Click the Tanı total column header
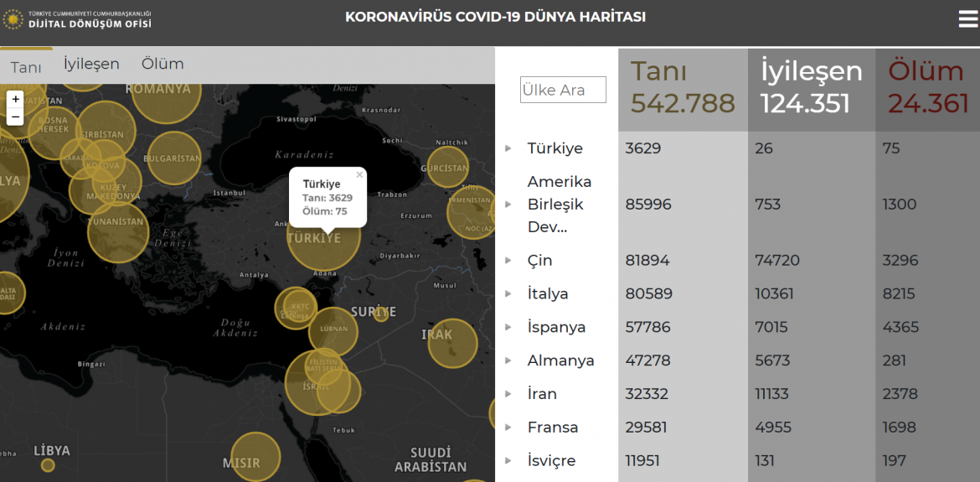 pos(683,88)
